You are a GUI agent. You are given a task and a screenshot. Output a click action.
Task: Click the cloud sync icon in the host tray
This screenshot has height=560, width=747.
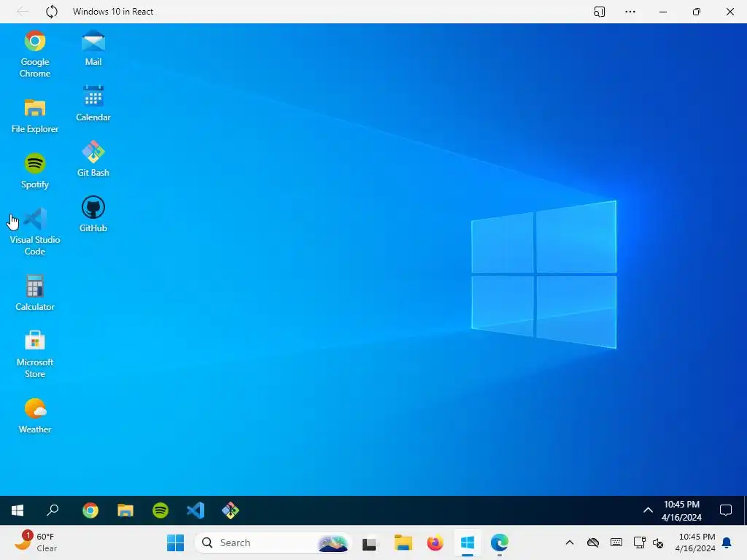point(593,542)
